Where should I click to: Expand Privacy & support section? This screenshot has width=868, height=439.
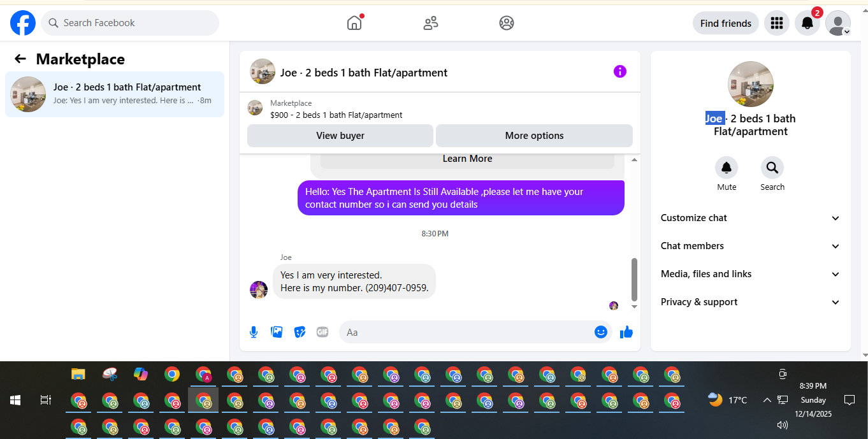(751, 302)
